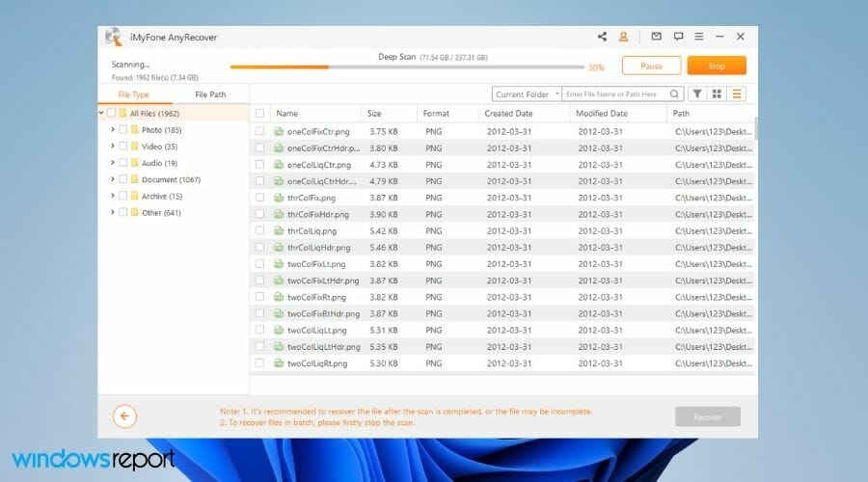Screen dimensions: 868x482
Task: Sort by the Path column header
Action: (681, 113)
